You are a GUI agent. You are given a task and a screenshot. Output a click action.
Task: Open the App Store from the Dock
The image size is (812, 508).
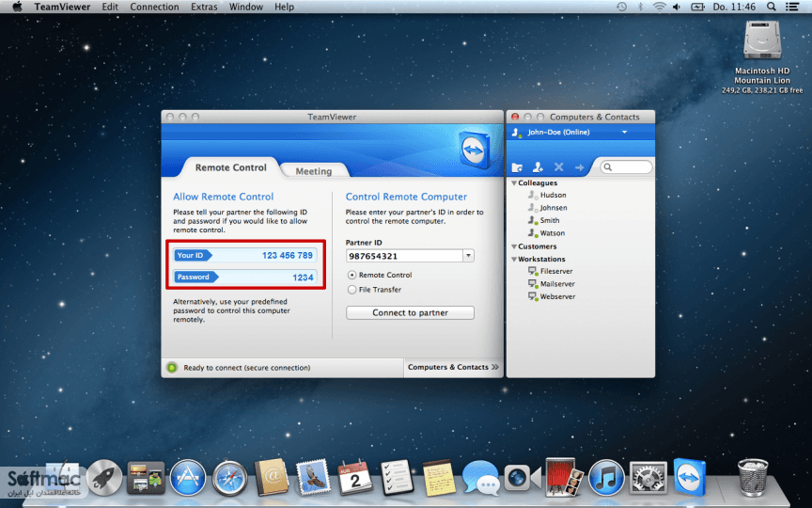tap(187, 477)
